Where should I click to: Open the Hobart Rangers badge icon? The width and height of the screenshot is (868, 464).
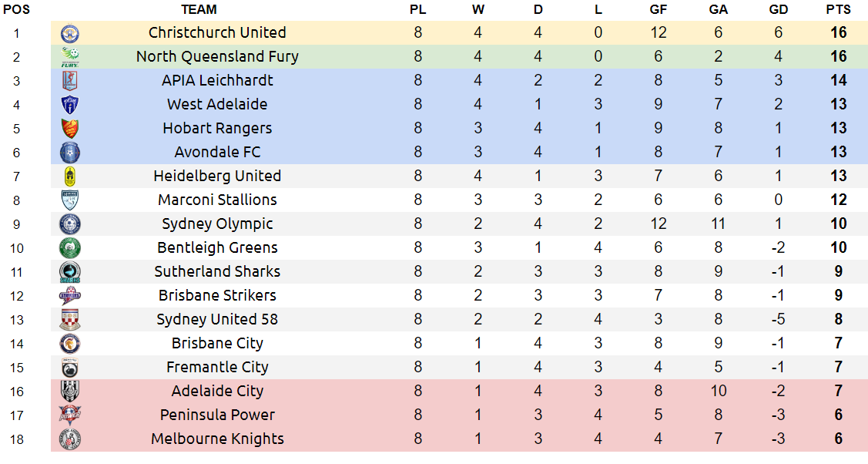pyautogui.click(x=70, y=129)
